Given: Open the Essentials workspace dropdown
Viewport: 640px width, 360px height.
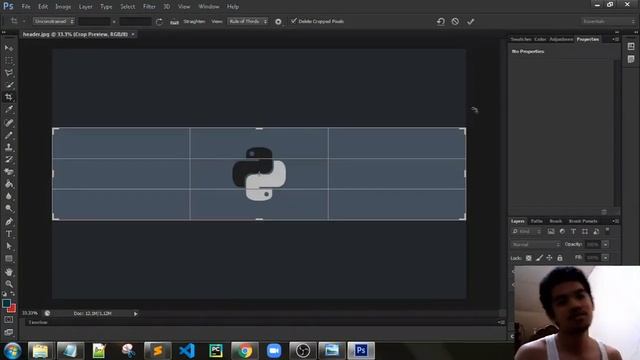Looking at the screenshot, I should coord(608,21).
